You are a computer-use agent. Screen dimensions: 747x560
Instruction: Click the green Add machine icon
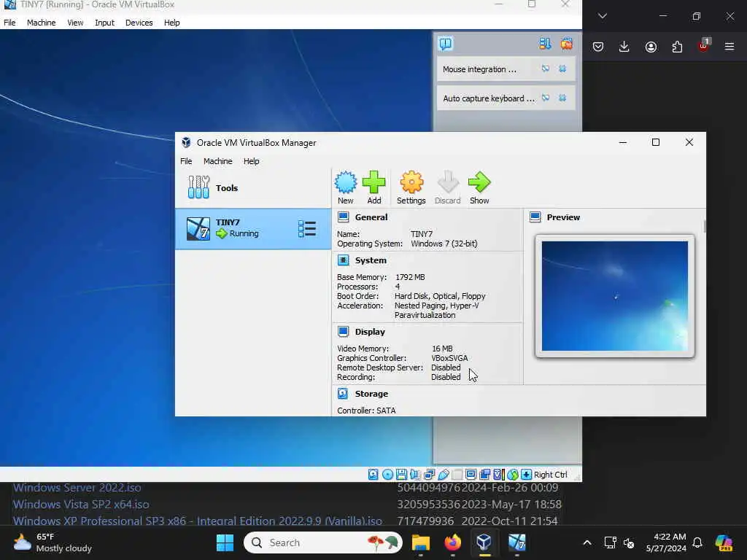(x=374, y=183)
